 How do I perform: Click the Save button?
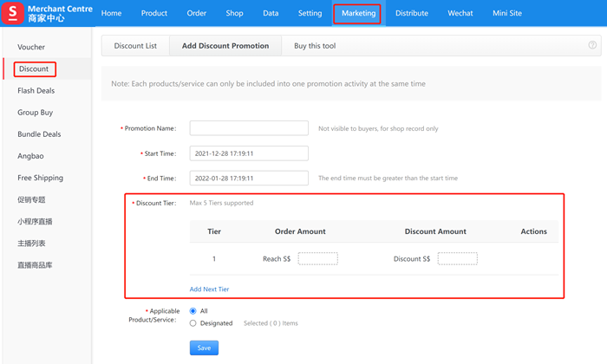click(x=204, y=348)
